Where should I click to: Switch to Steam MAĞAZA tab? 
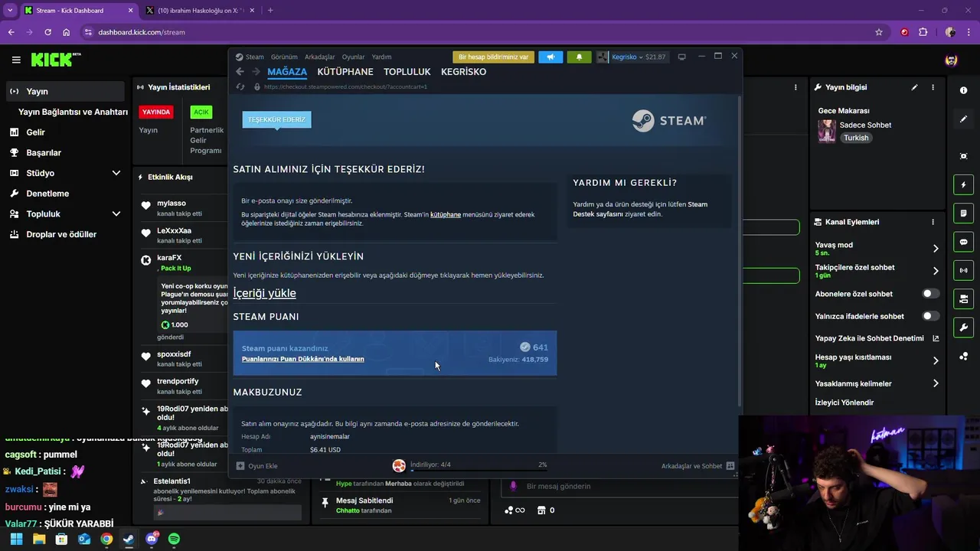click(287, 72)
